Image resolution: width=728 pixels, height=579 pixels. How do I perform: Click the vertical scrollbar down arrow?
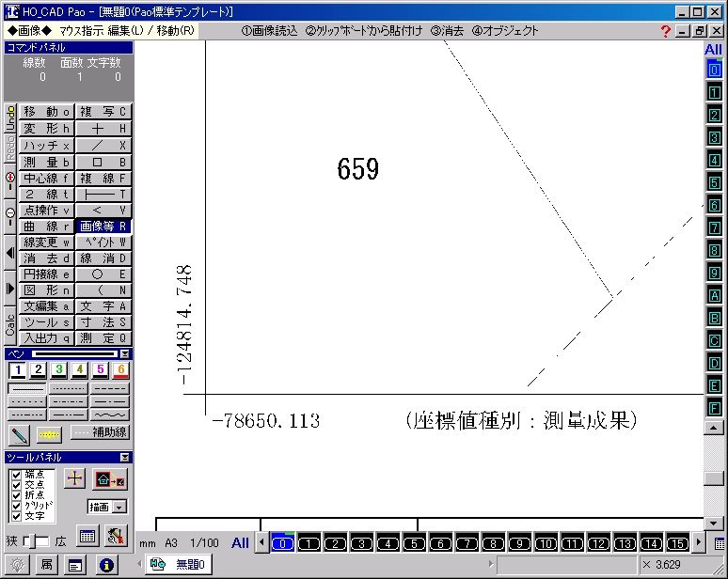713,524
